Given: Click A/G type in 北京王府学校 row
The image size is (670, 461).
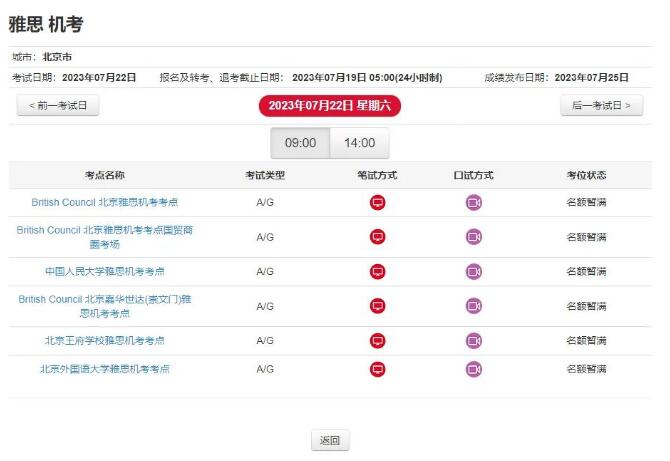Looking at the screenshot, I should click(265, 341).
